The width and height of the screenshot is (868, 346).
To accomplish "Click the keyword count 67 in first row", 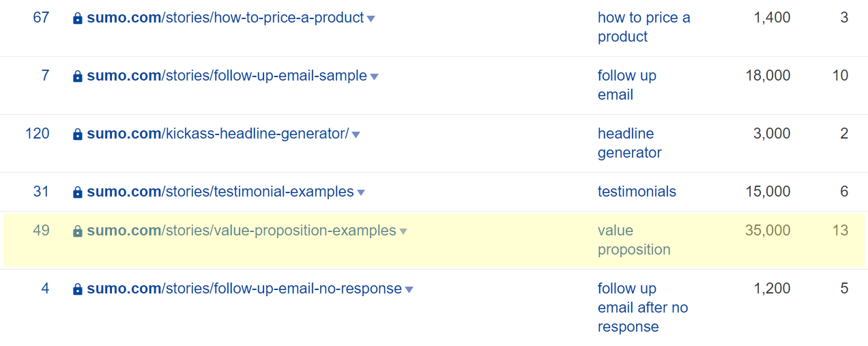I will 42,18.
